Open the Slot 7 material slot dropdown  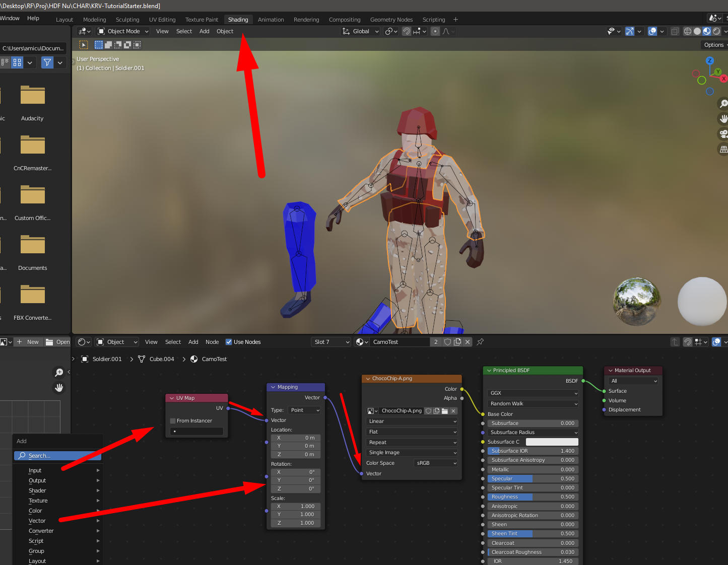coord(331,342)
